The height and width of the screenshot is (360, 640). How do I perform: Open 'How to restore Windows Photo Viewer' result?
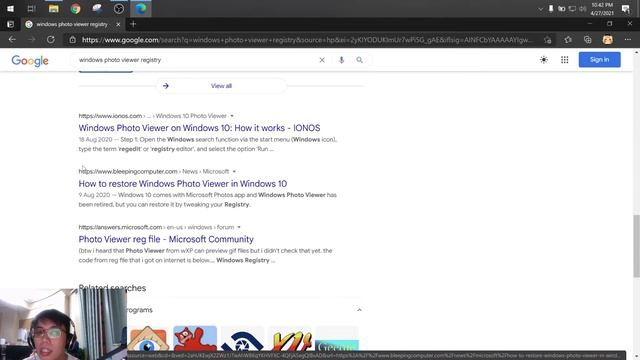point(182,184)
